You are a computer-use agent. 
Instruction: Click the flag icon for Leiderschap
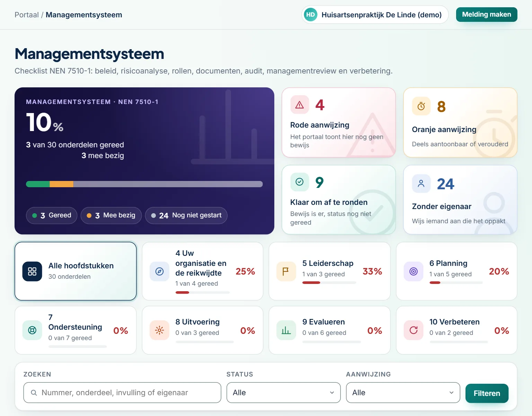tap(286, 271)
